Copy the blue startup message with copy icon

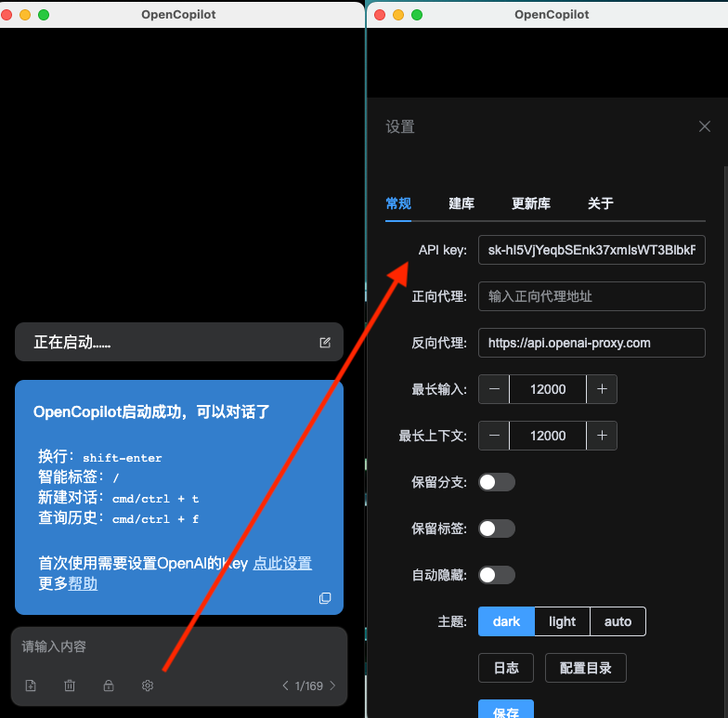pyautogui.click(x=325, y=598)
